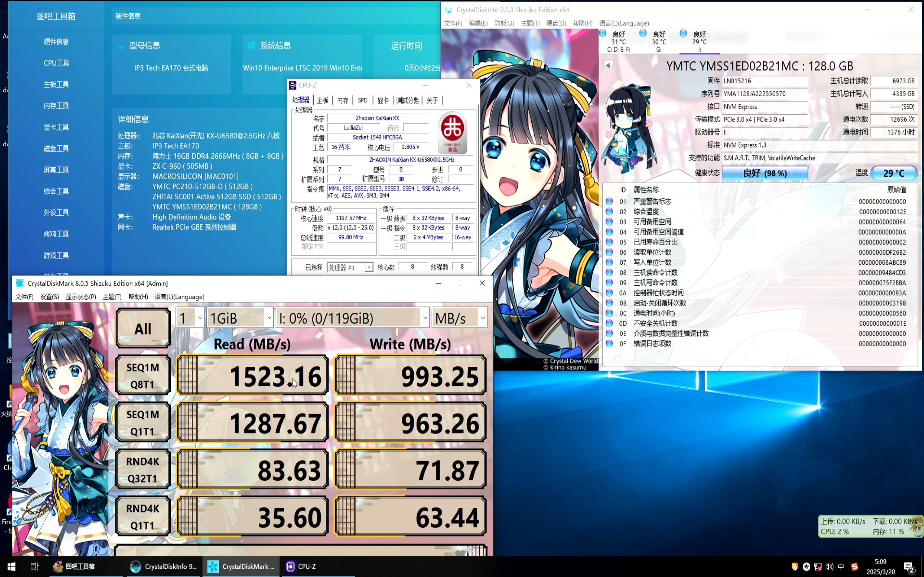
Task: Open 烤鸡工具 in the toolbox sidebar
Action: click(x=56, y=234)
